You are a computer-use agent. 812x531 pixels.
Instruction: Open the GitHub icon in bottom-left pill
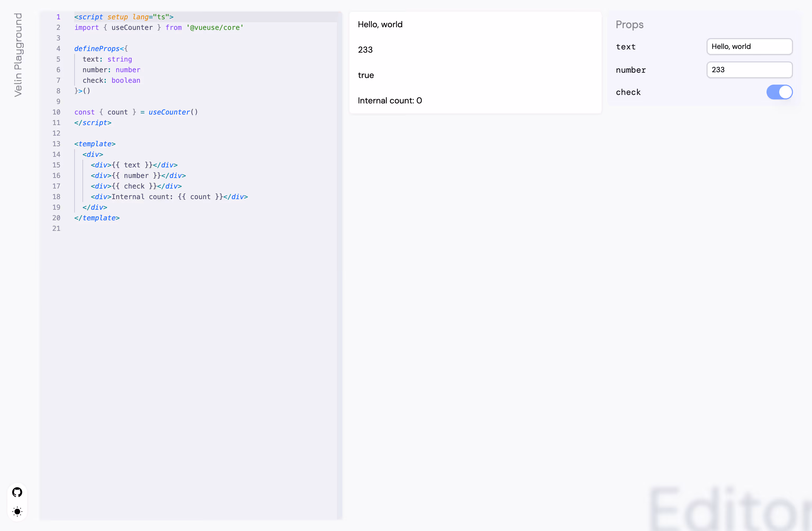pyautogui.click(x=17, y=492)
